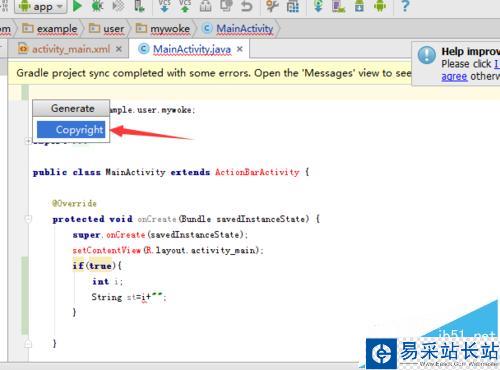Click the super.onCreate call line
This screenshot has height=370, width=500.
160,235
